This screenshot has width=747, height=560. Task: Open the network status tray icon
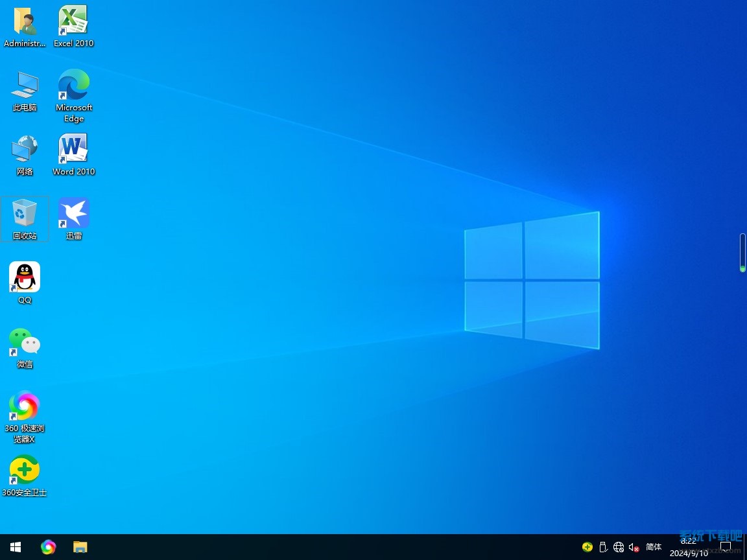coord(619,547)
